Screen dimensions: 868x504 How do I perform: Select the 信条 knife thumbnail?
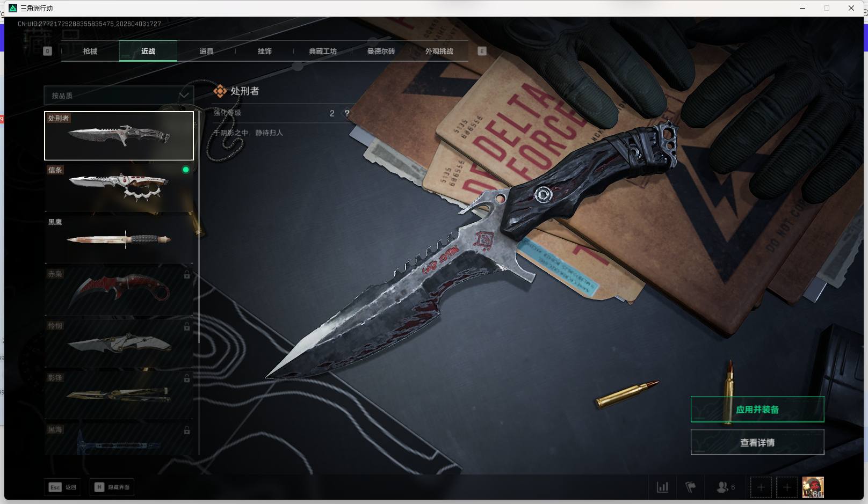pyautogui.click(x=119, y=188)
